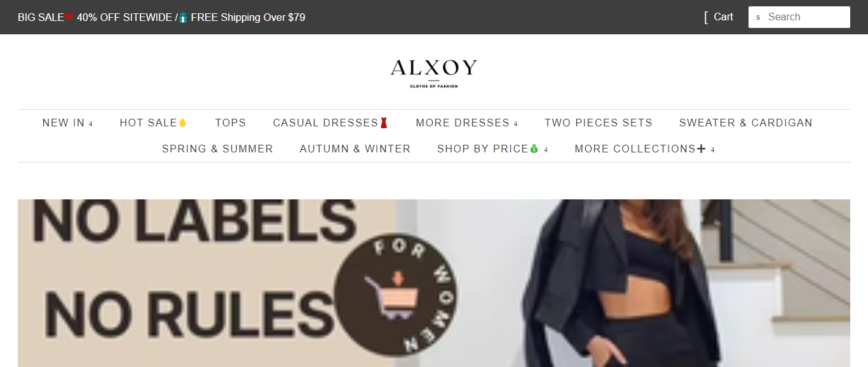Expand the New In dropdown menu
This screenshot has width=868, height=367.
click(91, 124)
